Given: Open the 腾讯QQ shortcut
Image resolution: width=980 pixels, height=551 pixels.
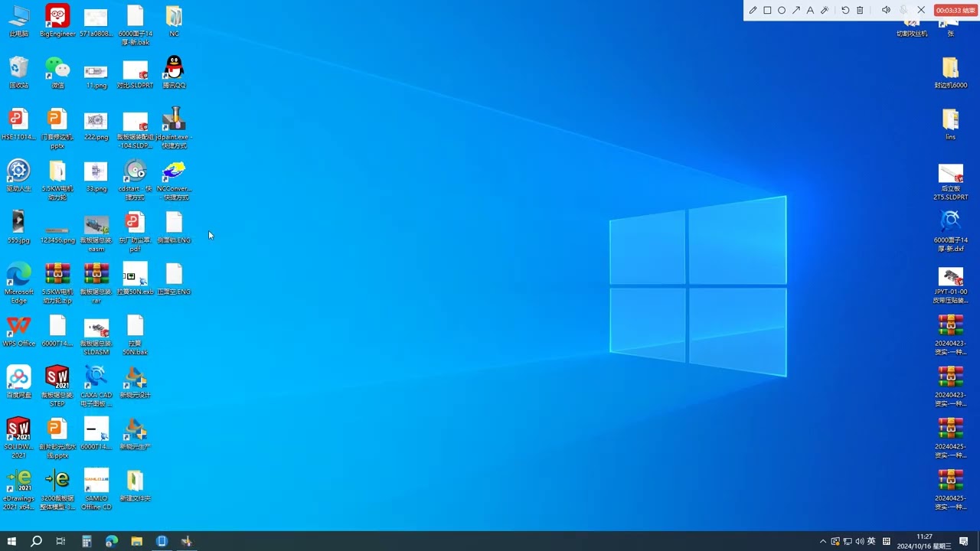Looking at the screenshot, I should (x=174, y=73).
